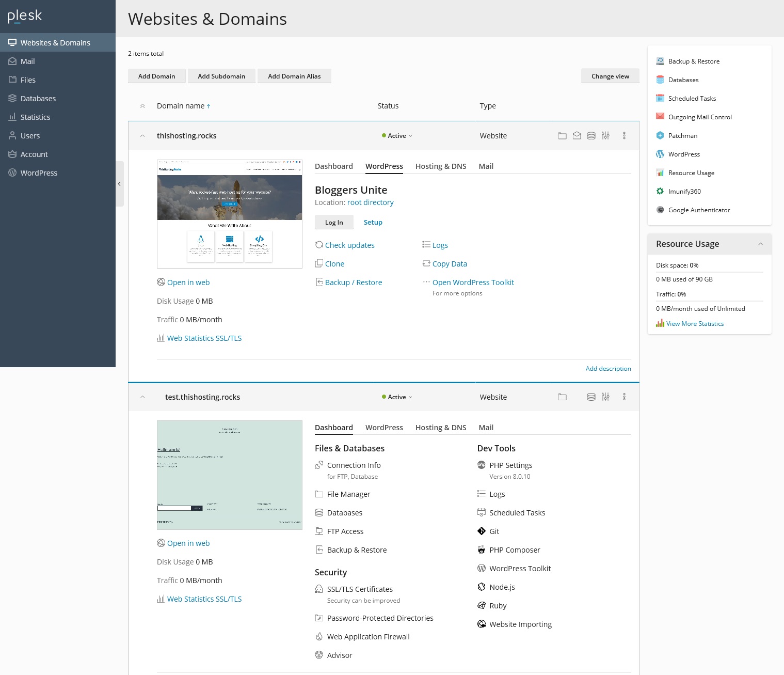
Task: Click WordPress icon in right panel
Action: 660,154
